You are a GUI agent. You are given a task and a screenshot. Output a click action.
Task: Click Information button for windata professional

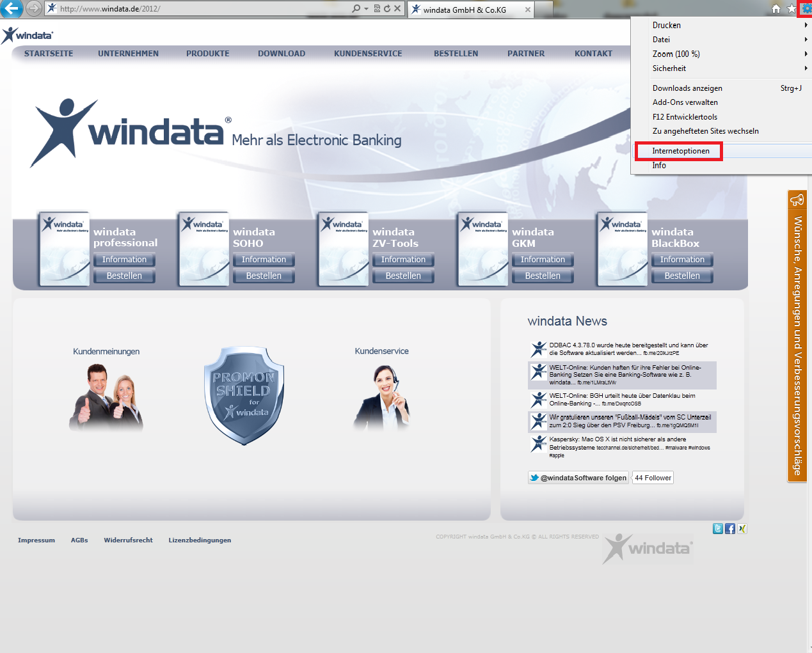[124, 260]
